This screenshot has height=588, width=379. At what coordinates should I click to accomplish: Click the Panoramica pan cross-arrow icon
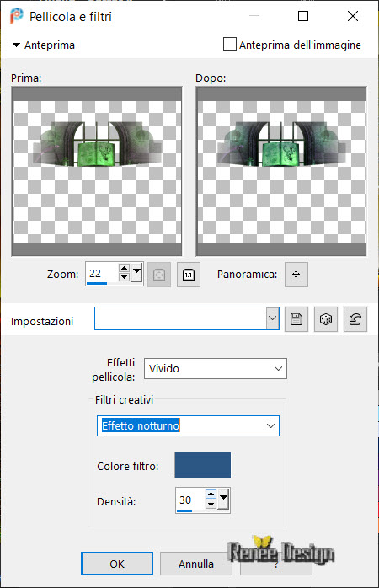[296, 275]
